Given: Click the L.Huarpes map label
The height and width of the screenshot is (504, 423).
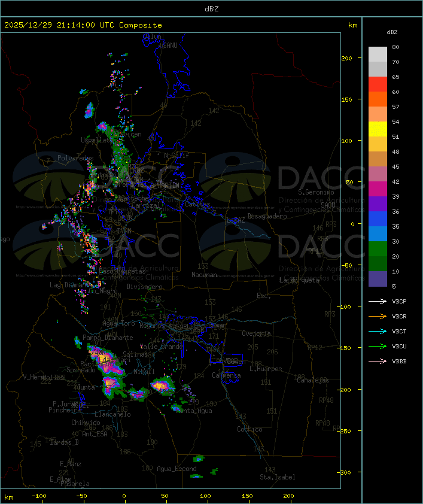Looking at the screenshot, I should (x=266, y=369).
